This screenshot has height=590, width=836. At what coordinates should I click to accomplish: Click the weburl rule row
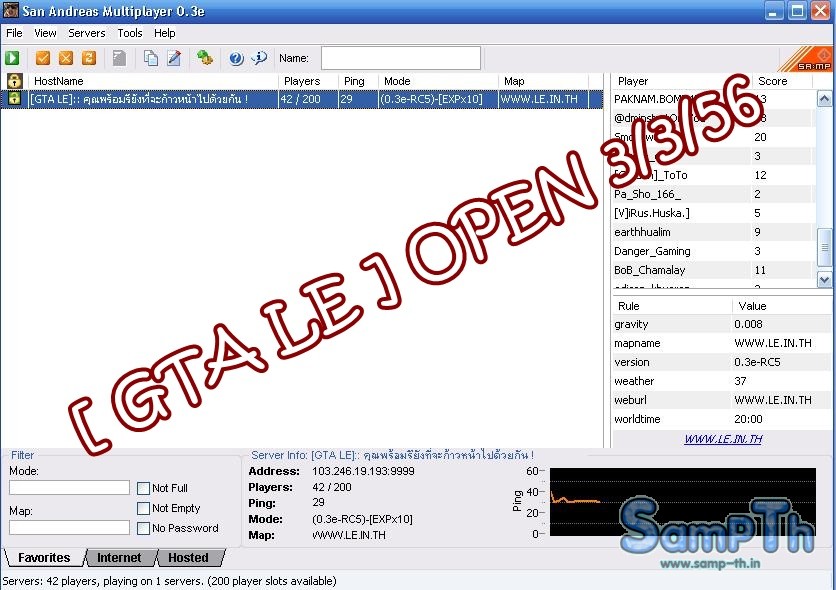(722, 400)
